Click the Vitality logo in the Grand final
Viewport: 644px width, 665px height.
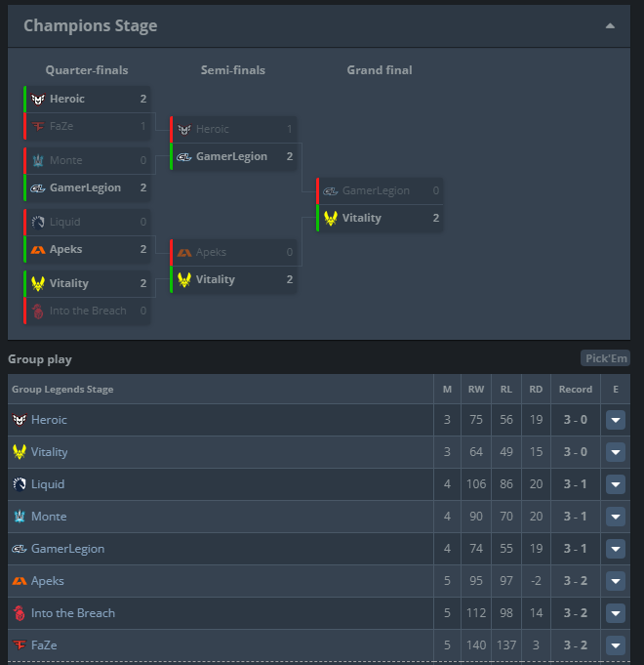(331, 218)
